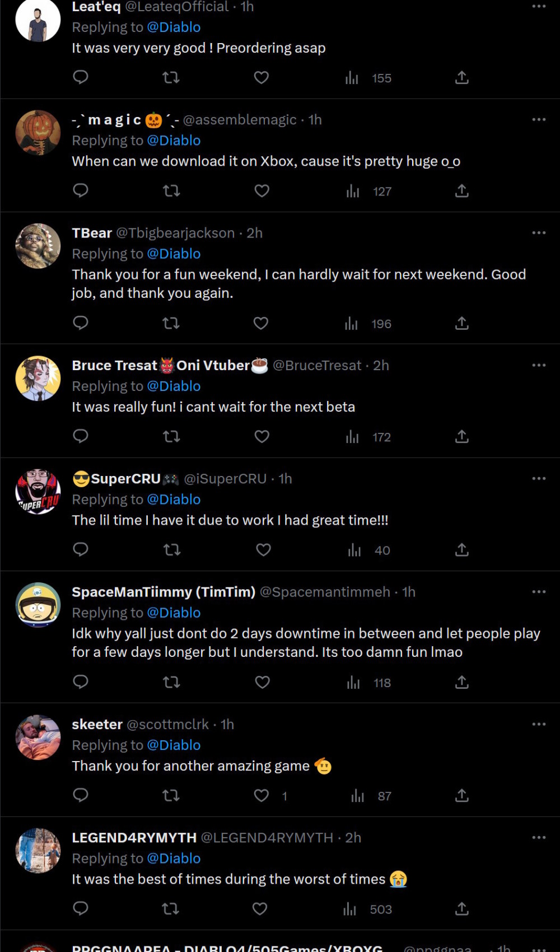
Task: Like TBear's fun weekend tweet
Action: pos(261,323)
